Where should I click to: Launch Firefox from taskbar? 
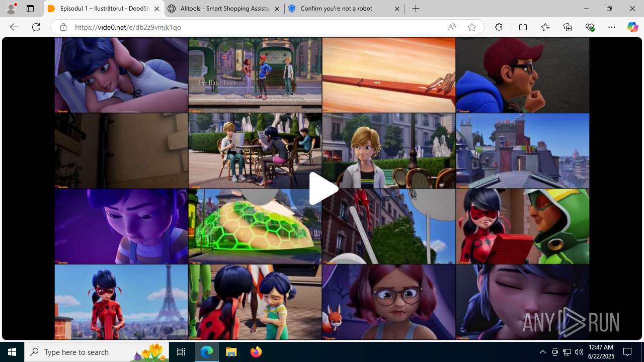256,352
